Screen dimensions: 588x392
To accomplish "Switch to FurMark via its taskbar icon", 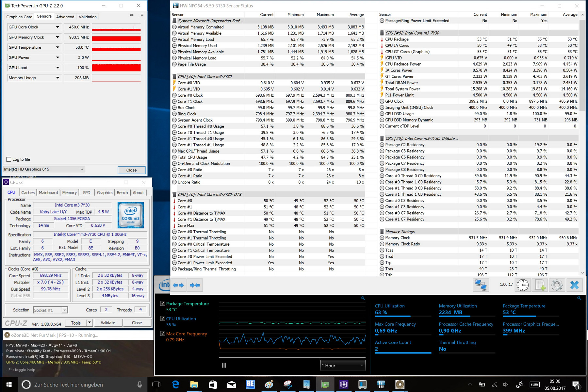I will tap(400, 384).
